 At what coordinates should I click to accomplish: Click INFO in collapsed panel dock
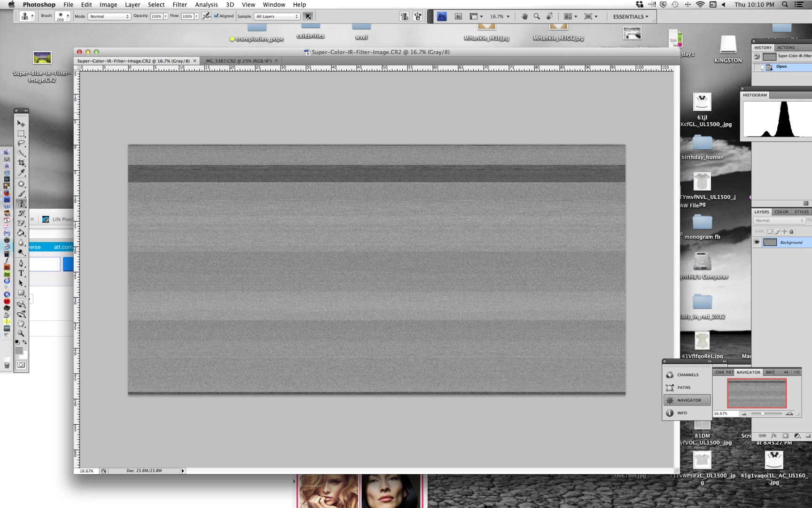tap(687, 413)
